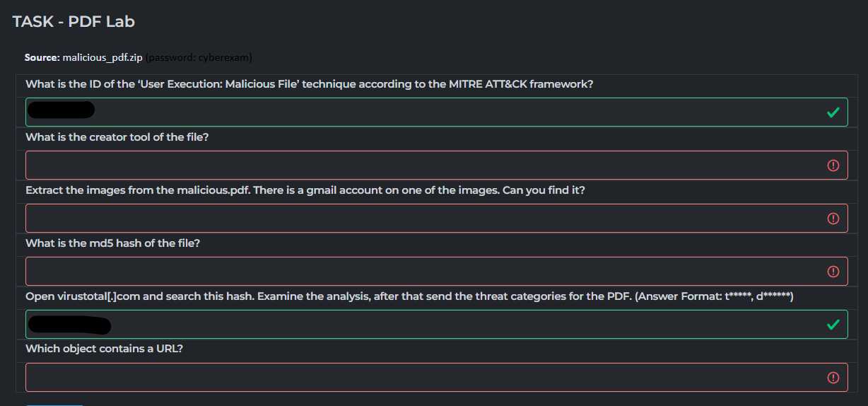Click the red error icon in md5 hash field
The image size is (868, 406).
point(833,272)
